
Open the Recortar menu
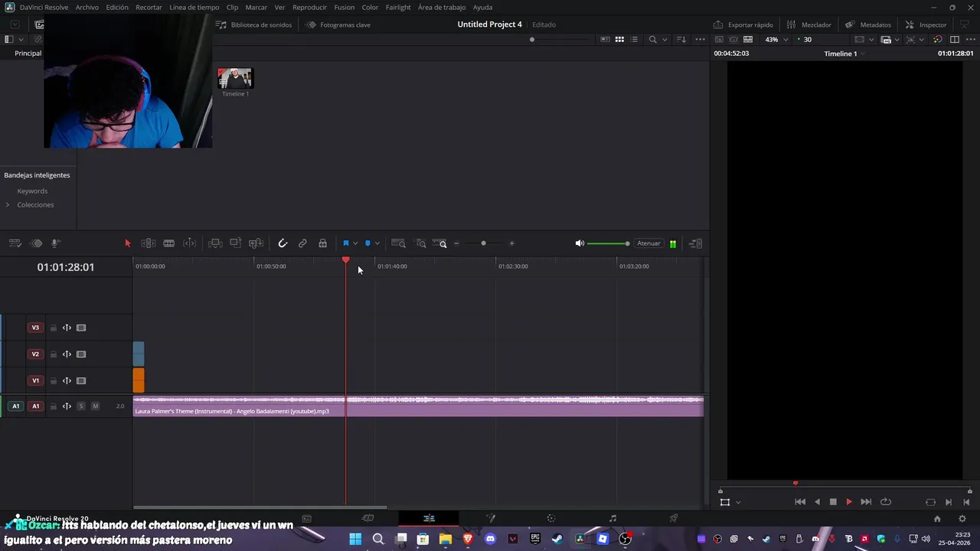pyautogui.click(x=149, y=7)
